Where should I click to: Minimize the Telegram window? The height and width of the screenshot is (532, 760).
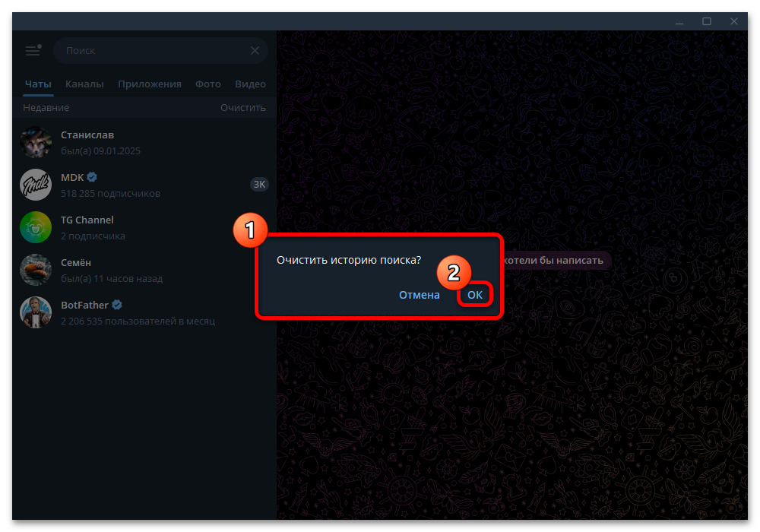(x=679, y=22)
